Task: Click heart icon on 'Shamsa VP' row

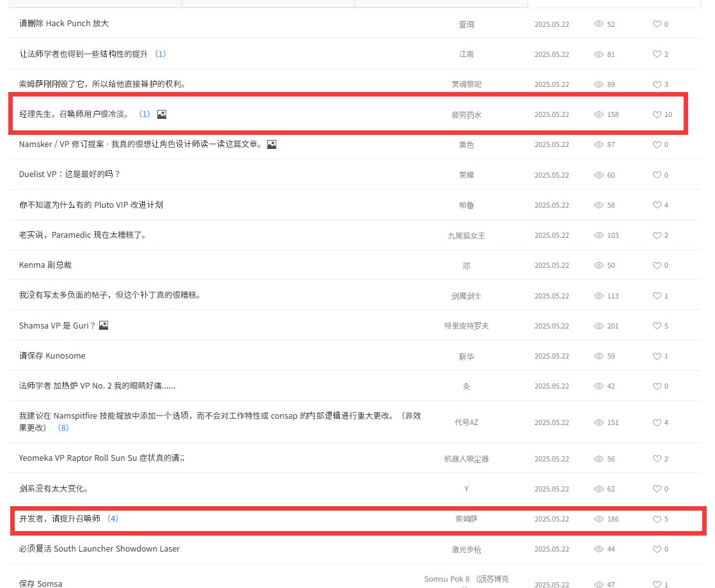Action: 657,325
